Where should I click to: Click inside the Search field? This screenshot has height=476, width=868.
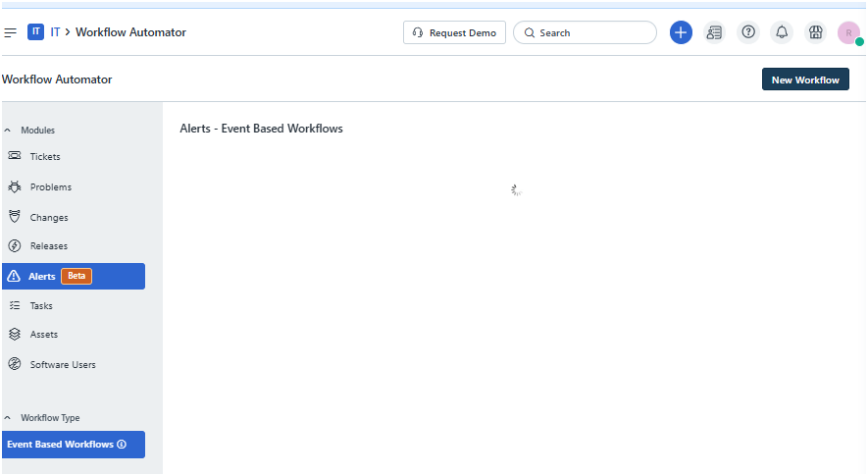coord(585,32)
